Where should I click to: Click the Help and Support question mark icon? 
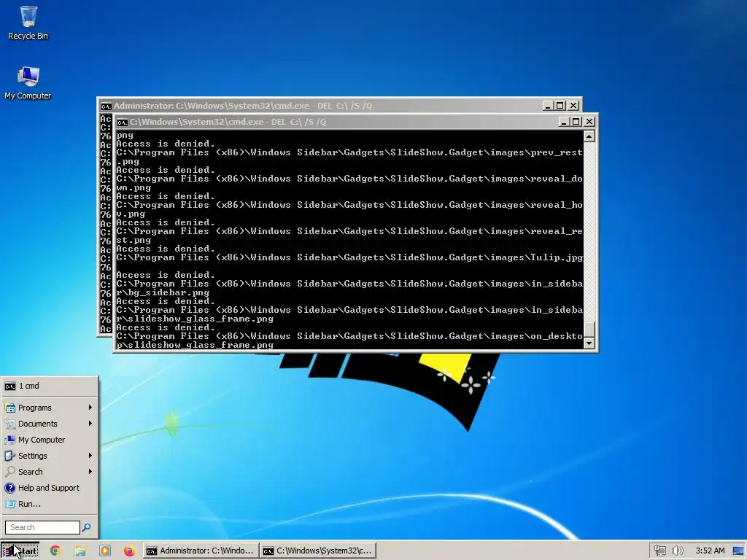(x=10, y=488)
